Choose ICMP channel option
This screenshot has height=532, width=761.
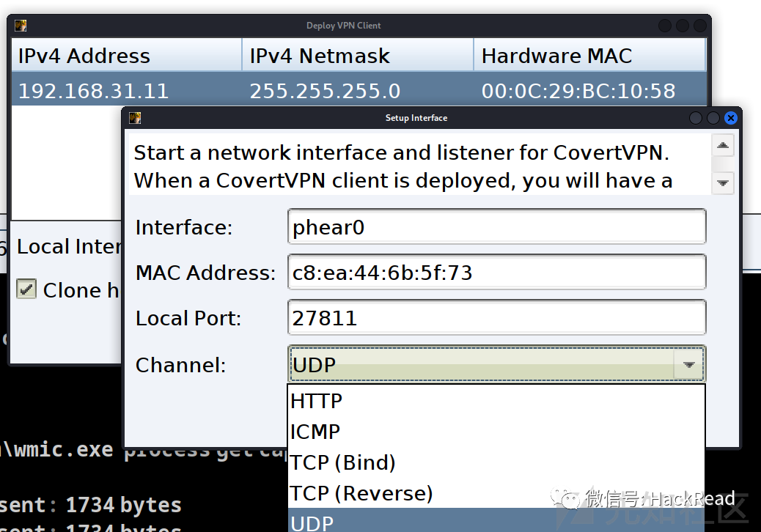(x=496, y=432)
